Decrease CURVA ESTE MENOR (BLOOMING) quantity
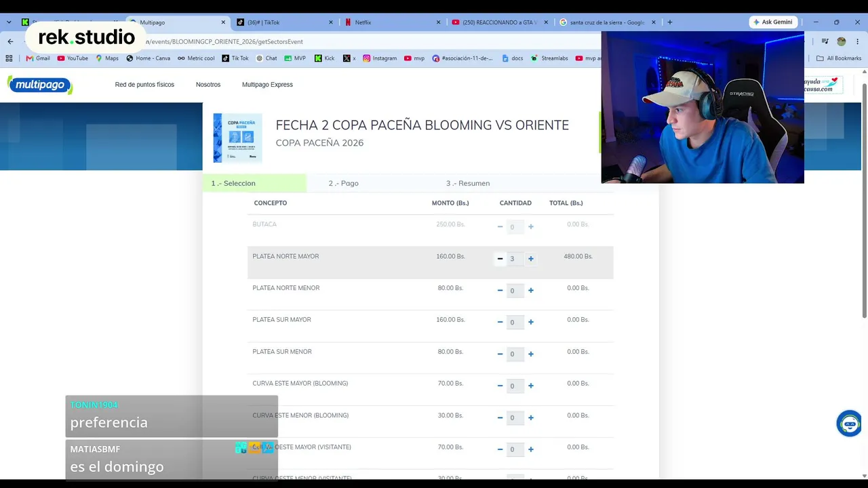 click(x=500, y=418)
